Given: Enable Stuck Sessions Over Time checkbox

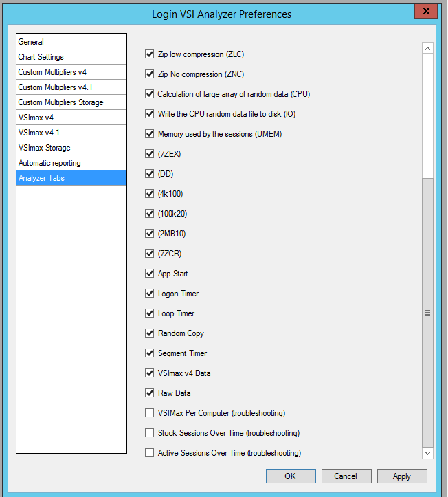Looking at the screenshot, I should (149, 432).
